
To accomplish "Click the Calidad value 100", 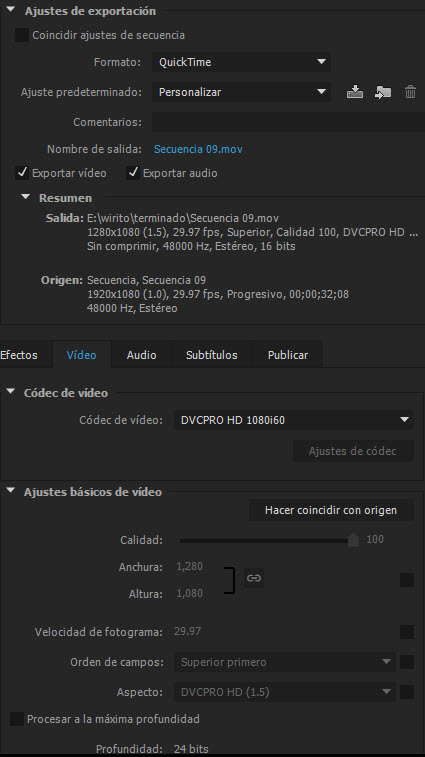I will coord(375,539).
